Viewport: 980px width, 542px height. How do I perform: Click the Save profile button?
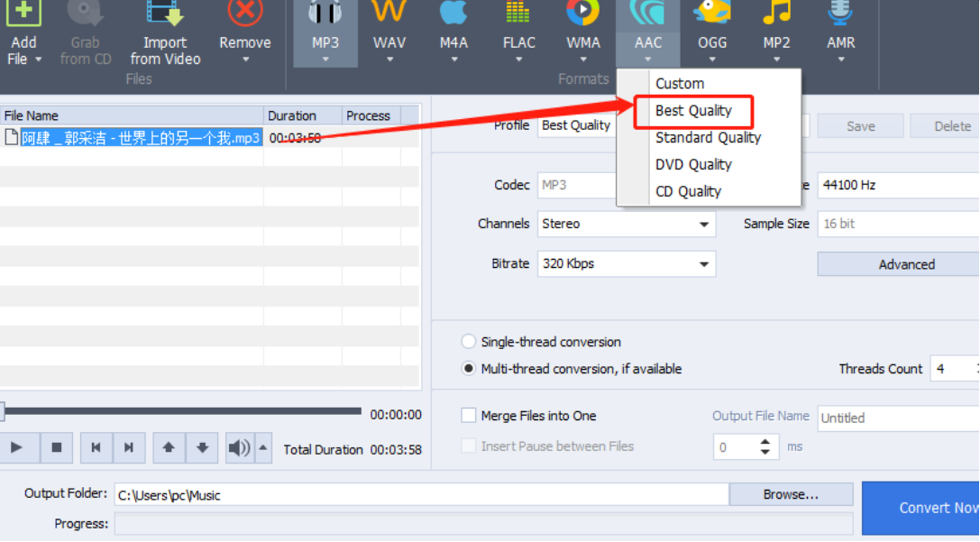pyautogui.click(x=861, y=126)
